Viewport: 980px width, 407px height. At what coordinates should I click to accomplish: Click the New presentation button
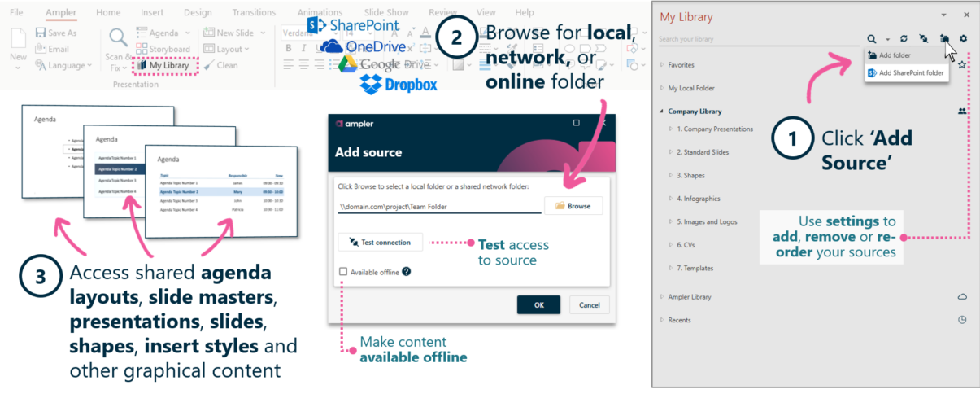18,48
